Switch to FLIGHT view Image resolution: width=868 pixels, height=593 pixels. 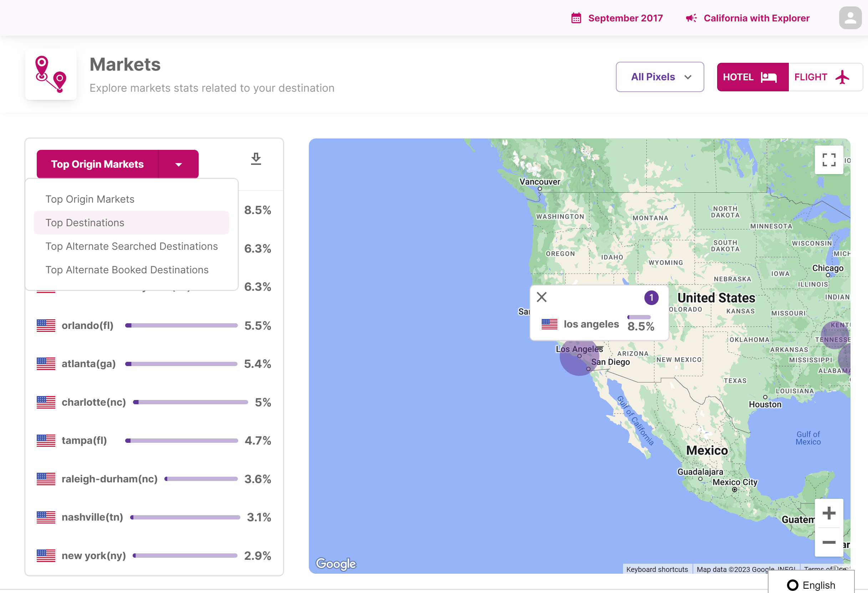click(825, 77)
